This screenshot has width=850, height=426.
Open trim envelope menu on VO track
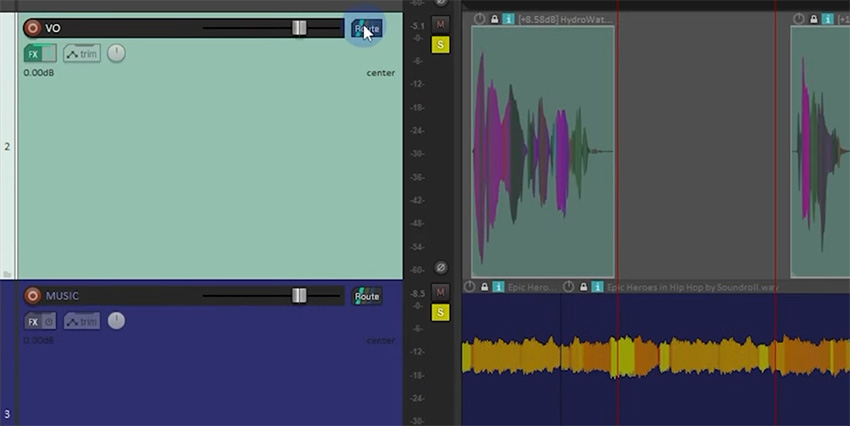[x=82, y=54]
